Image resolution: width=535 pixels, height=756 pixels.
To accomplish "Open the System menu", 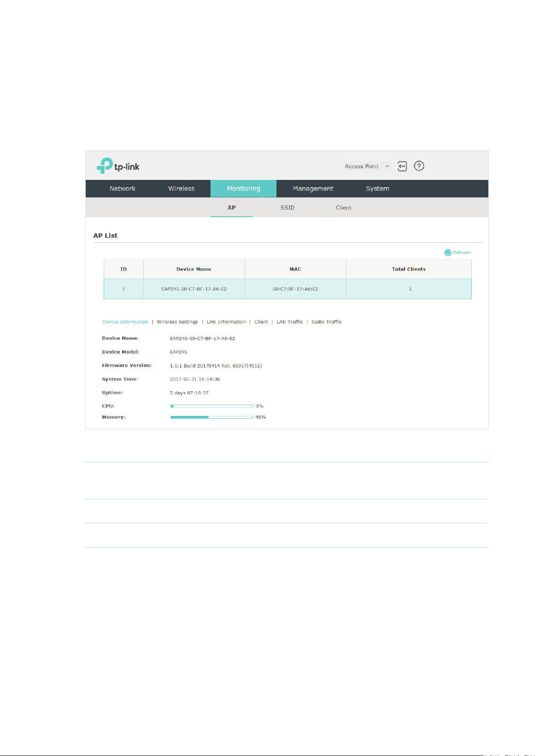I will pos(377,188).
